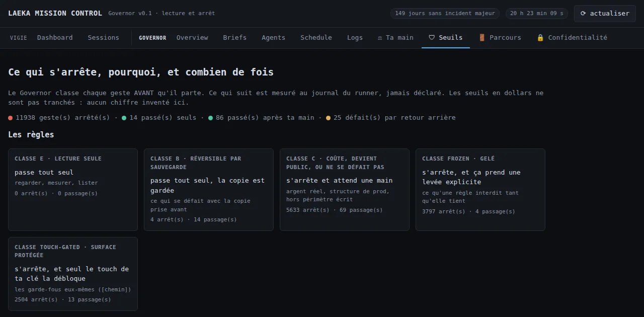Click the text '5633 arrêt(s) · 69 passage(s)'
The width and height of the screenshot is (644, 317).
(x=335, y=210)
